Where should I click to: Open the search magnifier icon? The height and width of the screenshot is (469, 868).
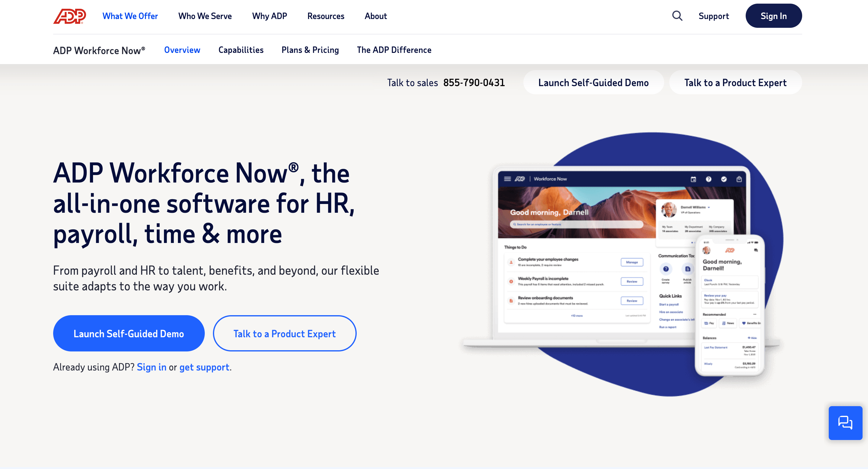point(677,16)
